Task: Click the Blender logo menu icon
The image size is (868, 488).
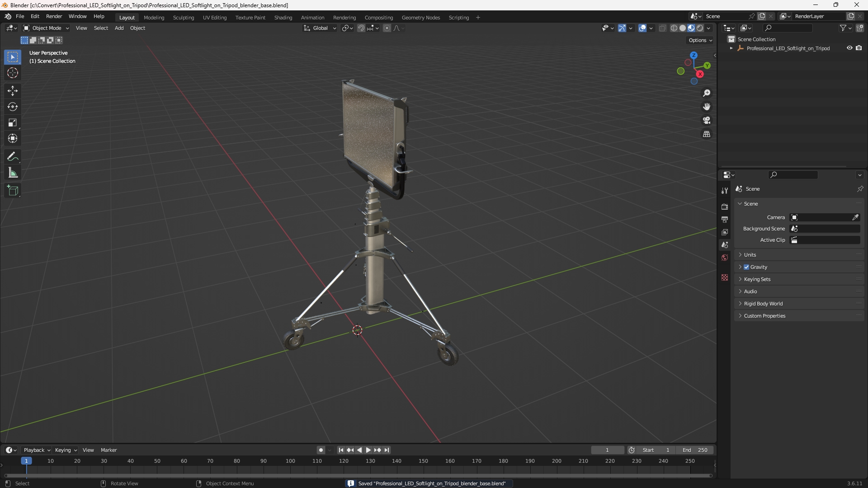Action: coord(8,16)
